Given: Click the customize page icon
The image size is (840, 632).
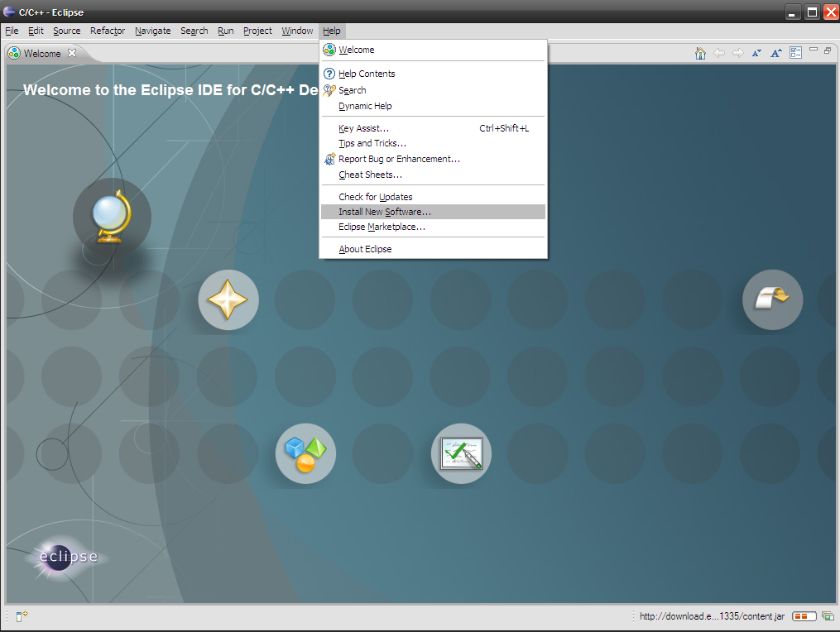Looking at the screenshot, I should click(795, 52).
